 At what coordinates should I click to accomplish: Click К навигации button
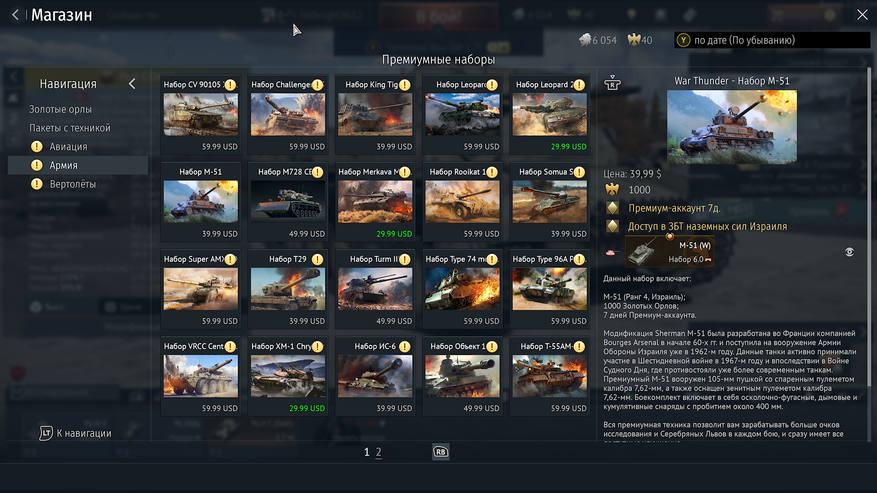point(76,433)
